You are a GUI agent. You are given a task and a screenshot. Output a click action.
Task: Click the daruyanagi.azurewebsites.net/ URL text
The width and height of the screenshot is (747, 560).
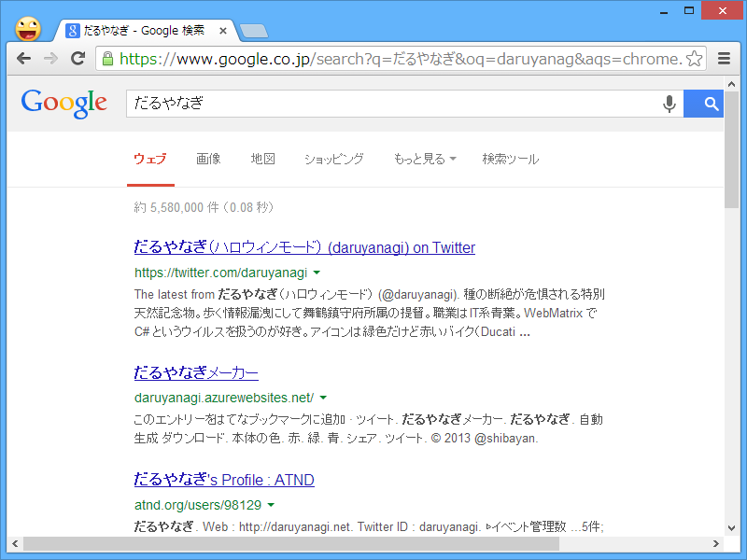click(x=224, y=398)
